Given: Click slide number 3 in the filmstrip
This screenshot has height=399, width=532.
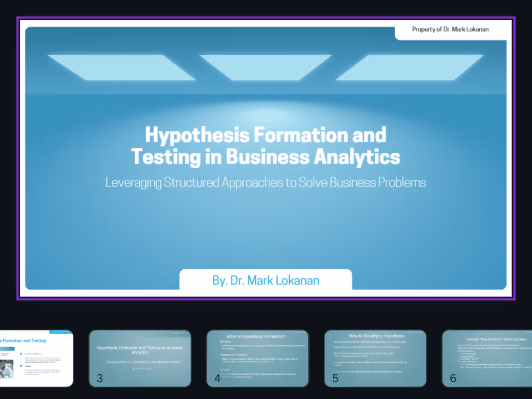Looking at the screenshot, I should click(100, 379).
